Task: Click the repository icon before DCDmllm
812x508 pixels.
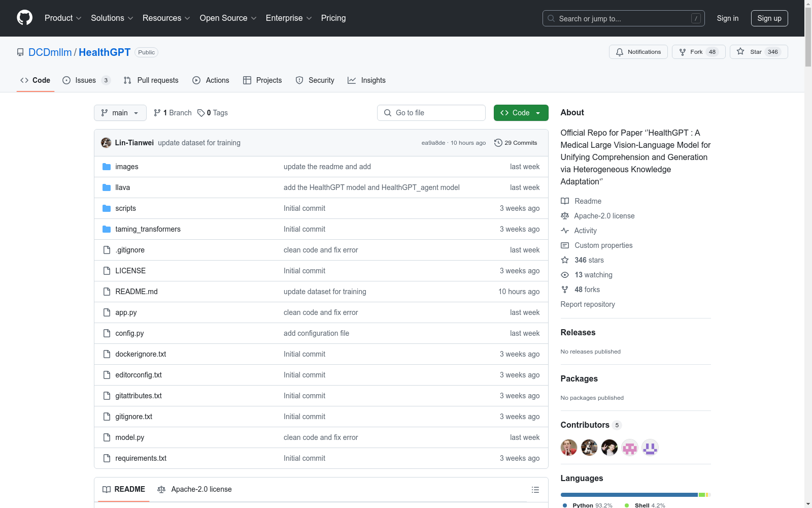Action: pyautogui.click(x=20, y=52)
